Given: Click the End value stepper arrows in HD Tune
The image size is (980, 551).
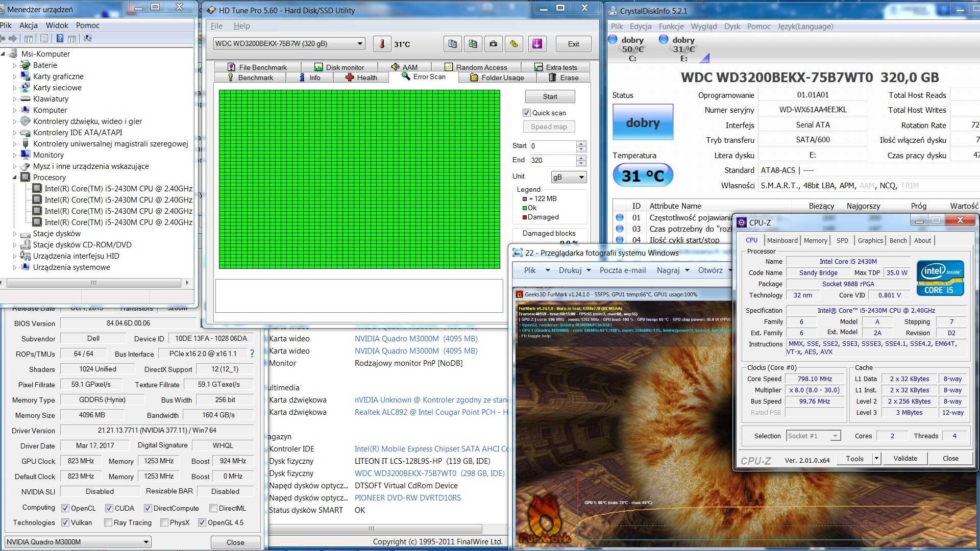Looking at the screenshot, I should 581,160.
